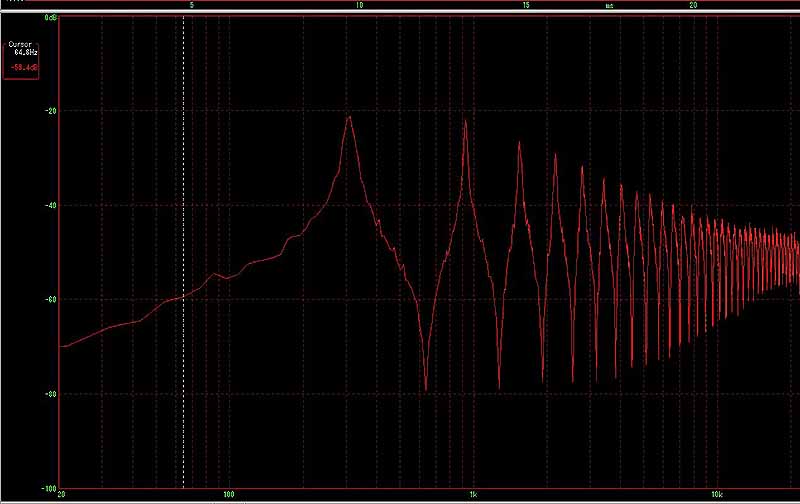
Task: Click the -60 label on vertical axis
Action: (50, 299)
